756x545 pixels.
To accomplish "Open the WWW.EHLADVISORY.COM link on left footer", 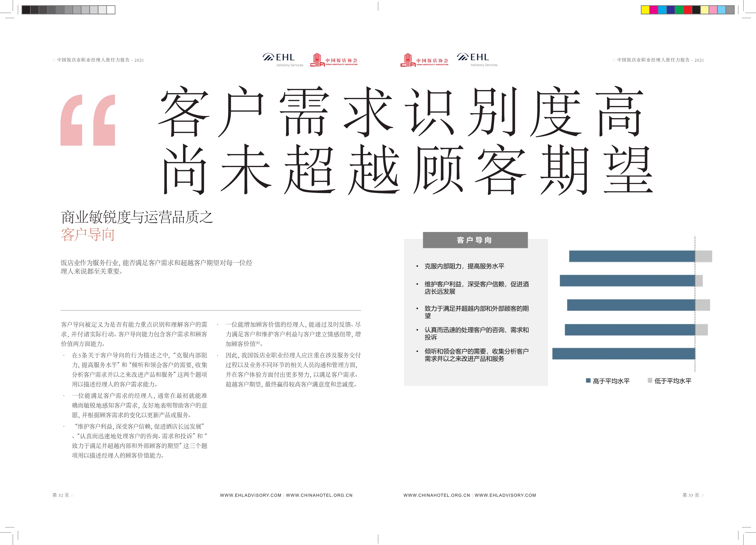I will pyautogui.click(x=251, y=495).
